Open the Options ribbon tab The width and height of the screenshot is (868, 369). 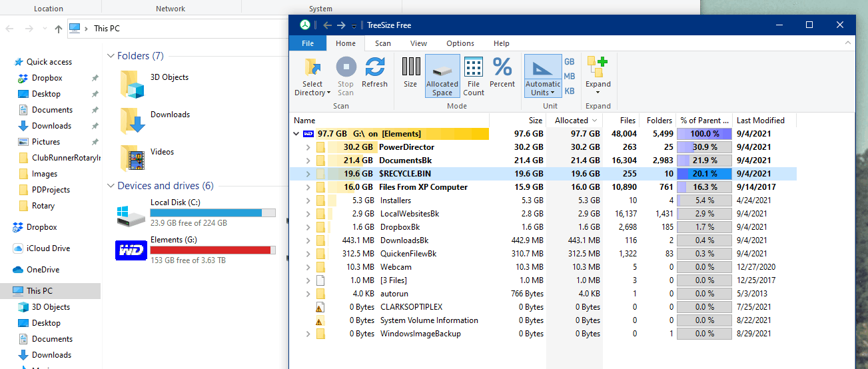tap(460, 43)
